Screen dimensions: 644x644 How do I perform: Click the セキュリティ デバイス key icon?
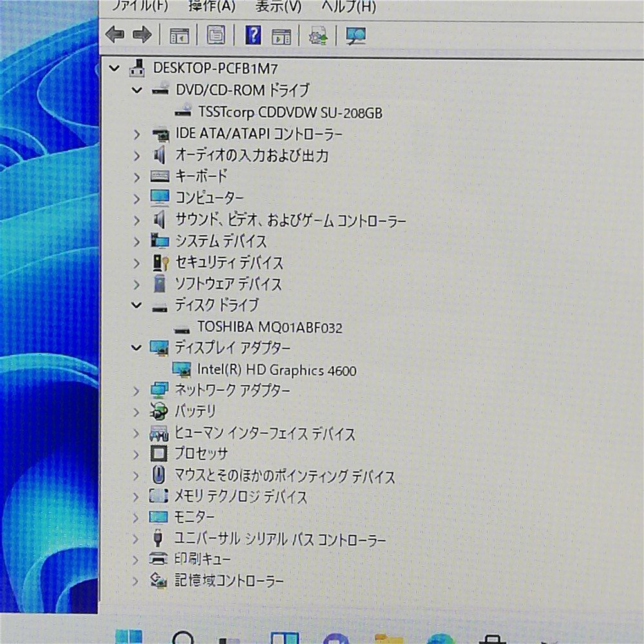click(x=160, y=263)
